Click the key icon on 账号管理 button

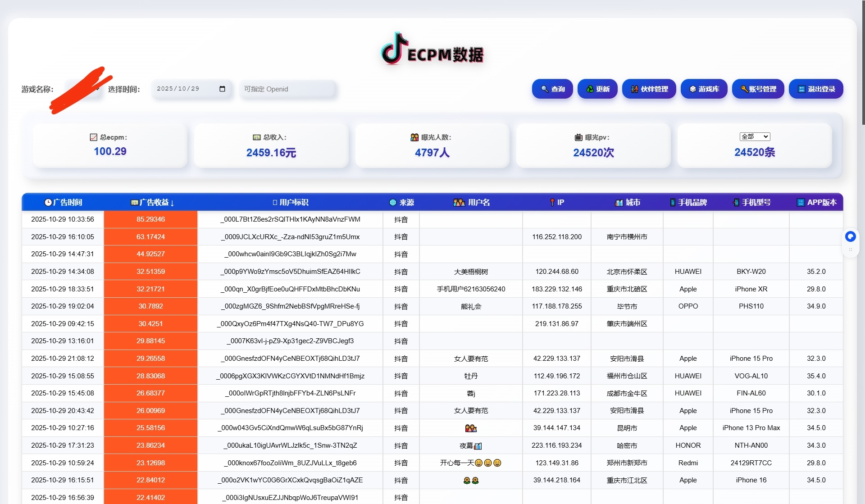coord(743,89)
